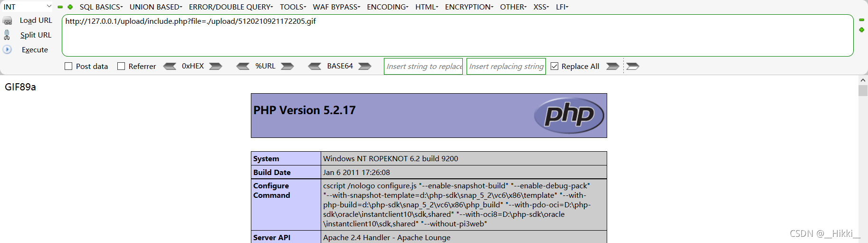Click %URL encoding label
This screenshot has height=243, width=868.
coord(265,66)
